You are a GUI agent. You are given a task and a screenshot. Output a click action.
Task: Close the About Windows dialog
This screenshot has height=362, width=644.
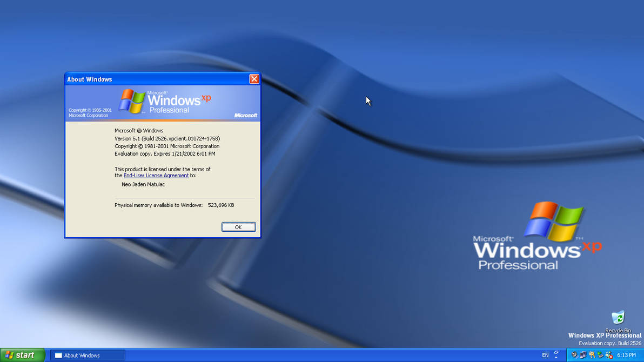point(254,78)
